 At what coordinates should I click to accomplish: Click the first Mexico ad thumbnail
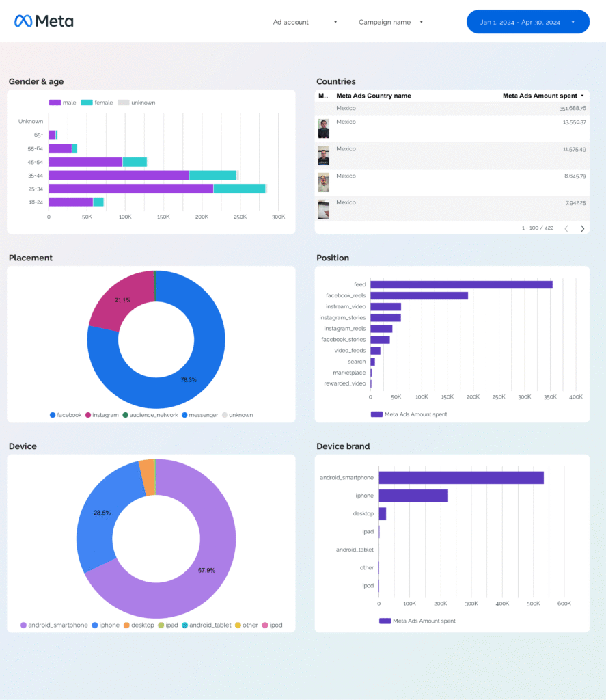pyautogui.click(x=324, y=129)
